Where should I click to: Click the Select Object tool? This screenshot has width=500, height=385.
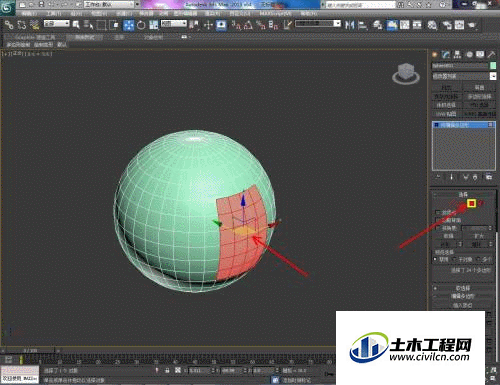click(76, 25)
